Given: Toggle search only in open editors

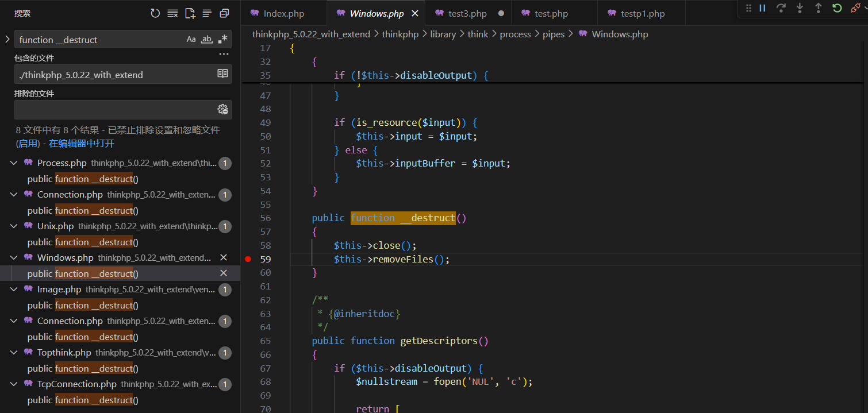Looking at the screenshot, I should 222,74.
